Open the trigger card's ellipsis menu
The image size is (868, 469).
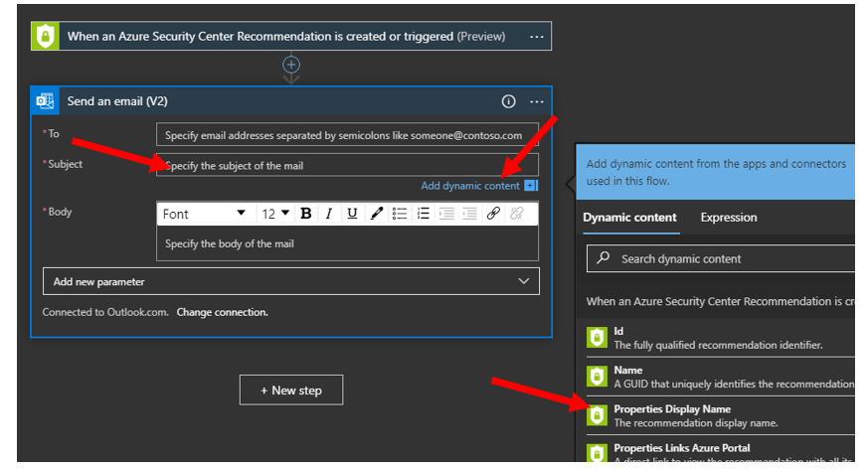(x=537, y=37)
